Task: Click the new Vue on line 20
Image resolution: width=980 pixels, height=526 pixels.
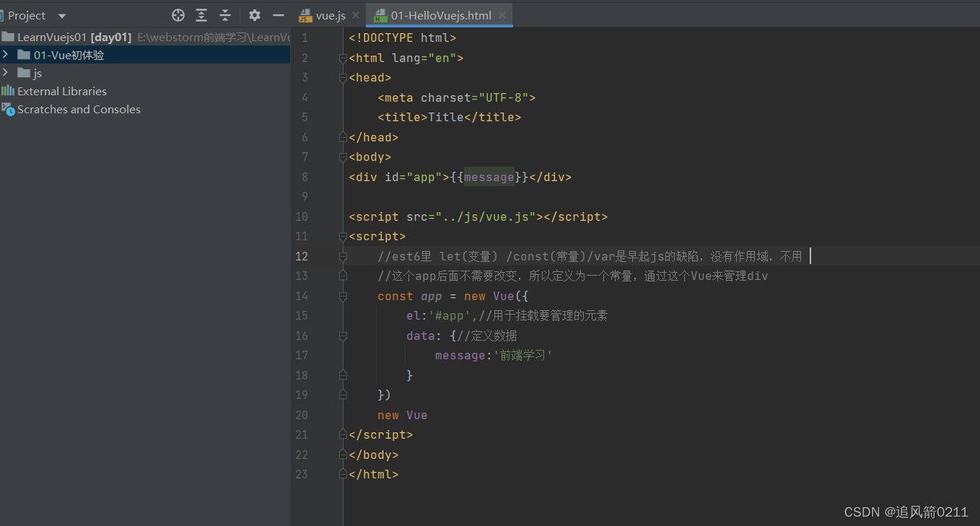Action: tap(403, 415)
